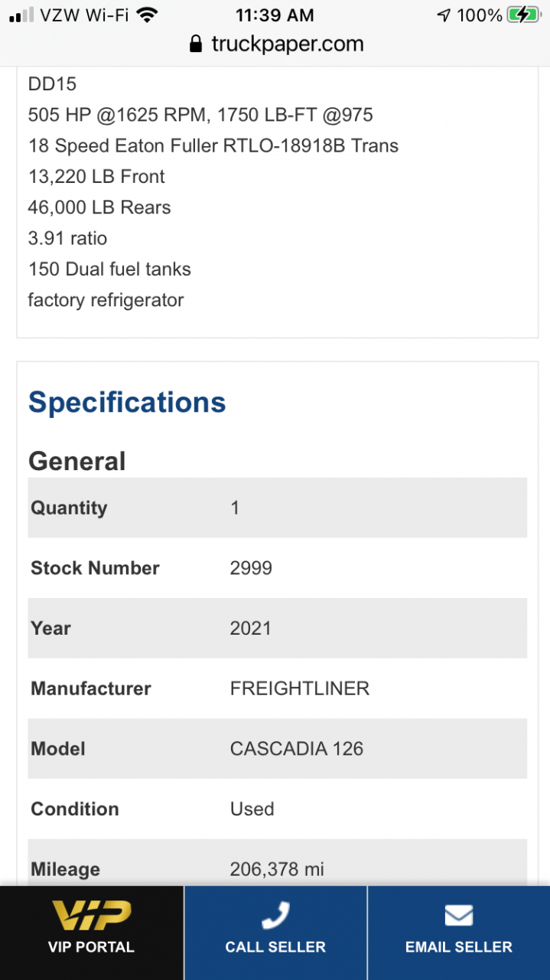Tap the padlock icon in address bar
This screenshot has height=980, width=550.
[197, 44]
